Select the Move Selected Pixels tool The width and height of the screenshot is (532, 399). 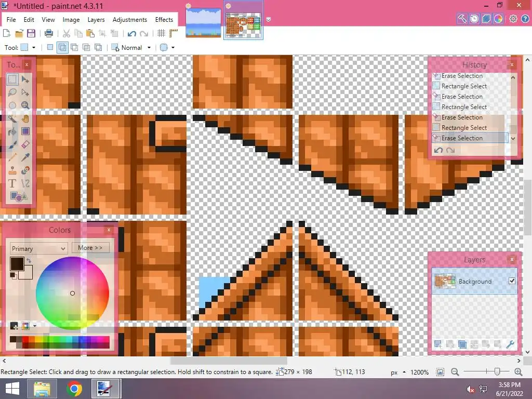(x=25, y=79)
